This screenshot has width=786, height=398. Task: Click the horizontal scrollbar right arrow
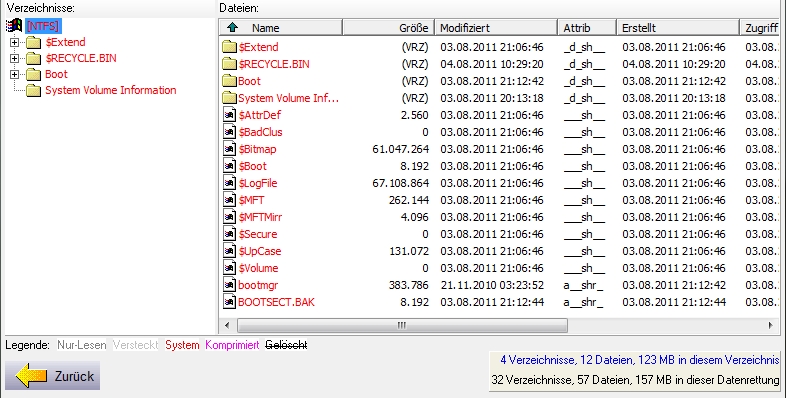[770, 325]
